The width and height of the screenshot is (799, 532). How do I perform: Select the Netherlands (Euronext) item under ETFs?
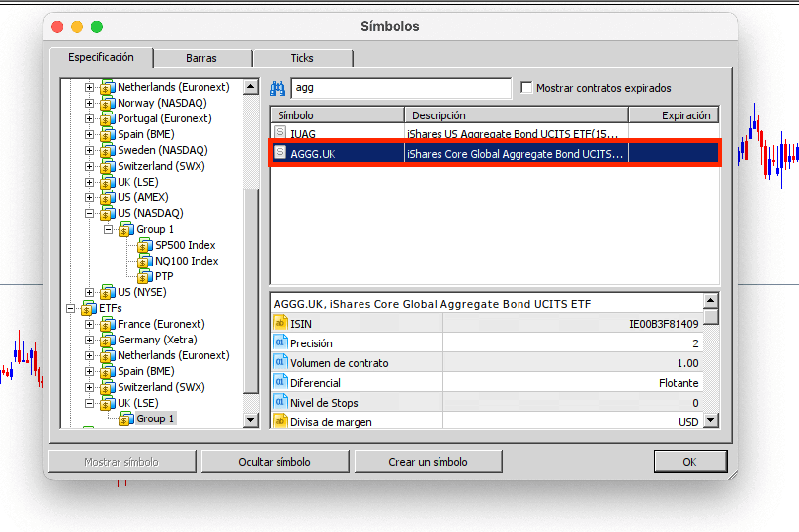[x=174, y=355]
